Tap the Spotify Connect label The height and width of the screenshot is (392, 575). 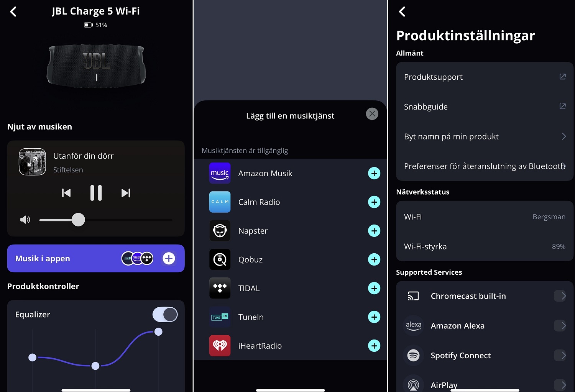tap(461, 356)
